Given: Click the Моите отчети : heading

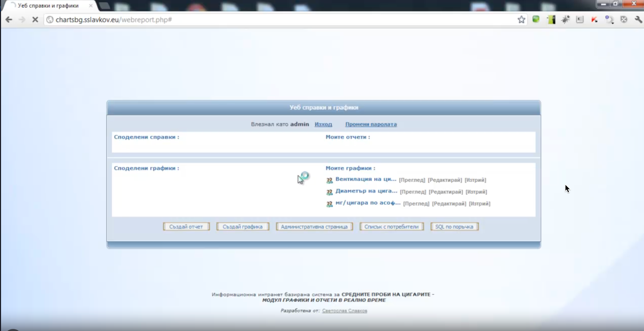Looking at the screenshot, I should click(x=348, y=137).
